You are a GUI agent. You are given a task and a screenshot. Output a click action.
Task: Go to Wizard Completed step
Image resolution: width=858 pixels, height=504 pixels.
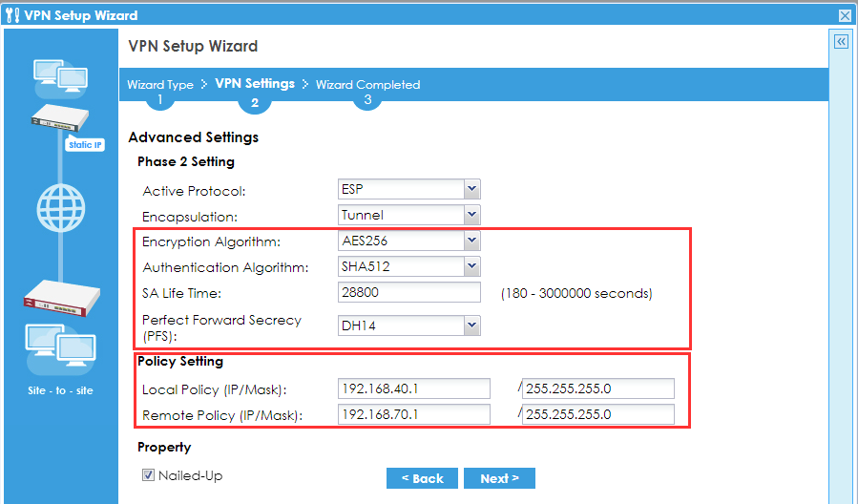click(x=367, y=85)
